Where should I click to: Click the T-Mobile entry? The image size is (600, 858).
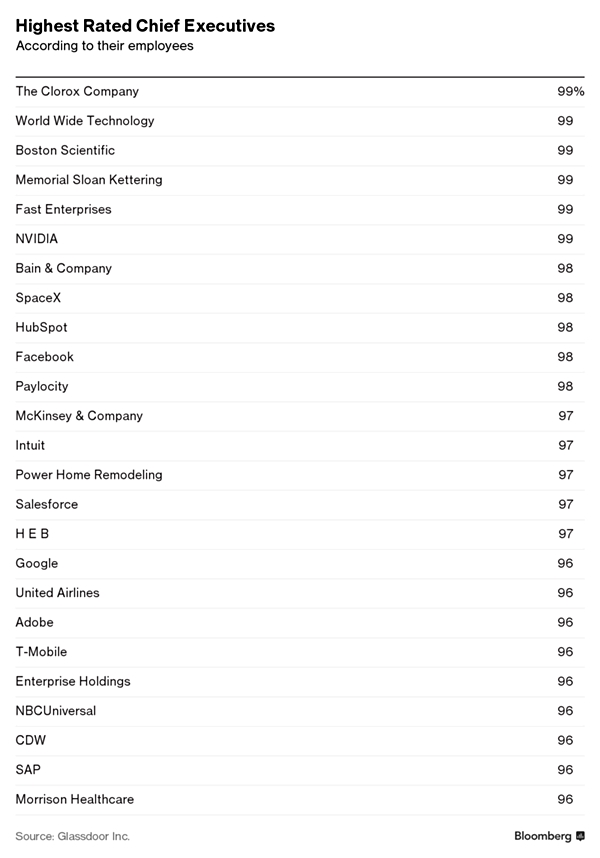click(x=42, y=652)
